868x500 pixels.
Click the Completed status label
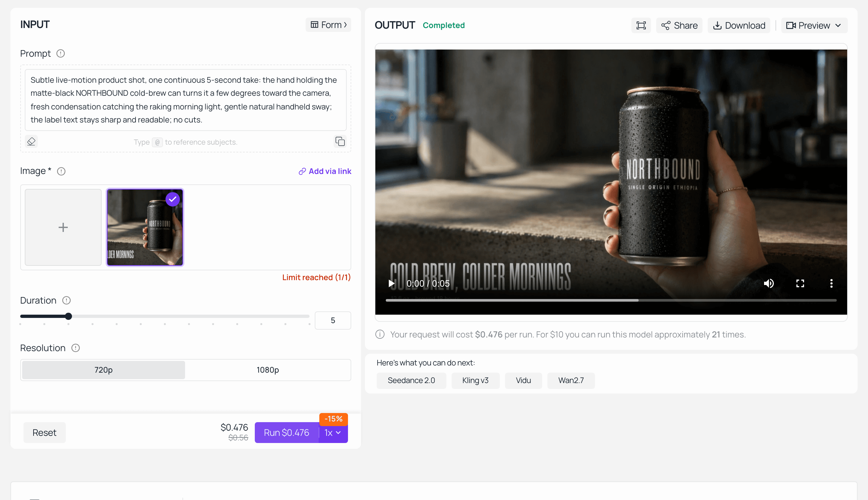443,25
